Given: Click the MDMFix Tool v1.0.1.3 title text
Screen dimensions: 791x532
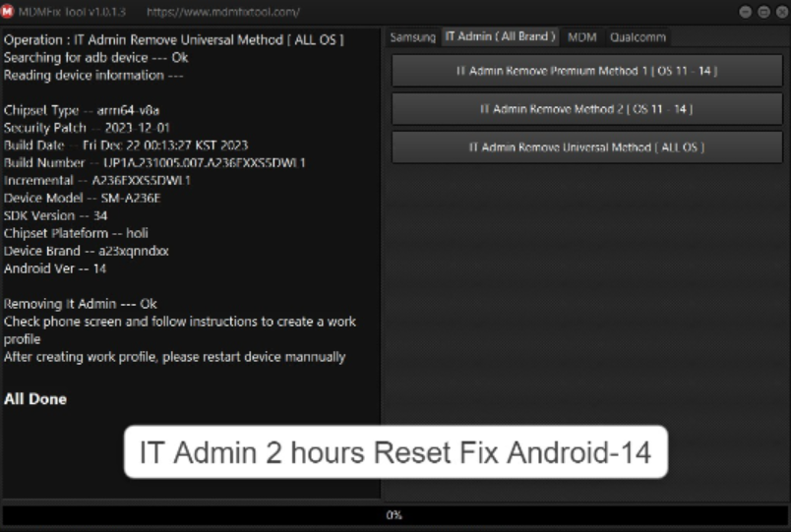Looking at the screenshot, I should pyautogui.click(x=72, y=12).
